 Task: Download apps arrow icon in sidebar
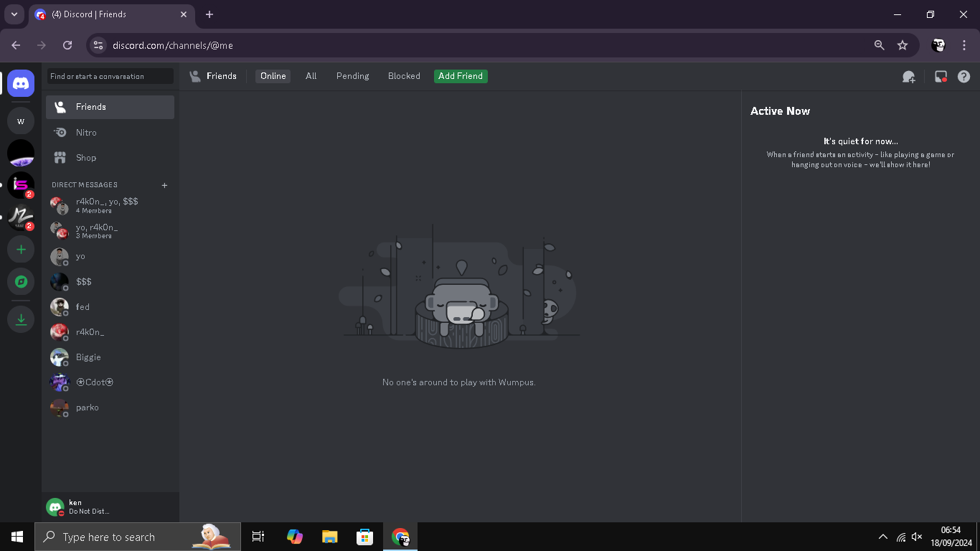pyautogui.click(x=21, y=319)
